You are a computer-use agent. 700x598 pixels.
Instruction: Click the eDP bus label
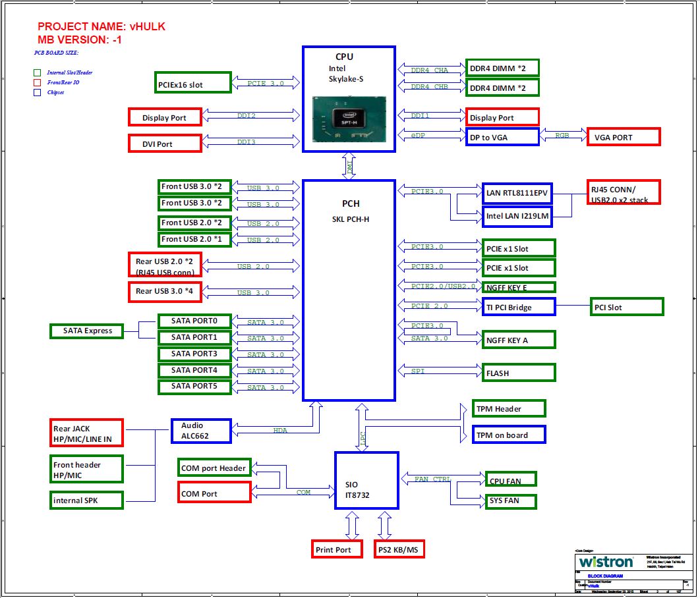click(x=418, y=135)
